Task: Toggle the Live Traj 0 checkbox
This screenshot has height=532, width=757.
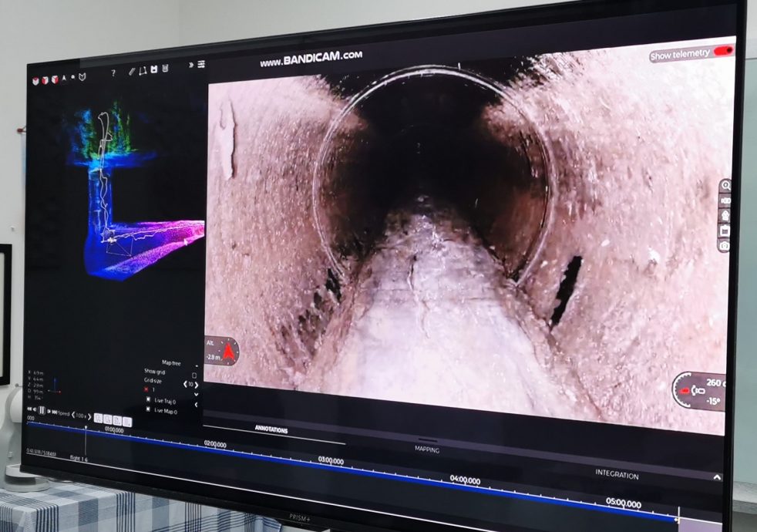Action: pos(149,401)
